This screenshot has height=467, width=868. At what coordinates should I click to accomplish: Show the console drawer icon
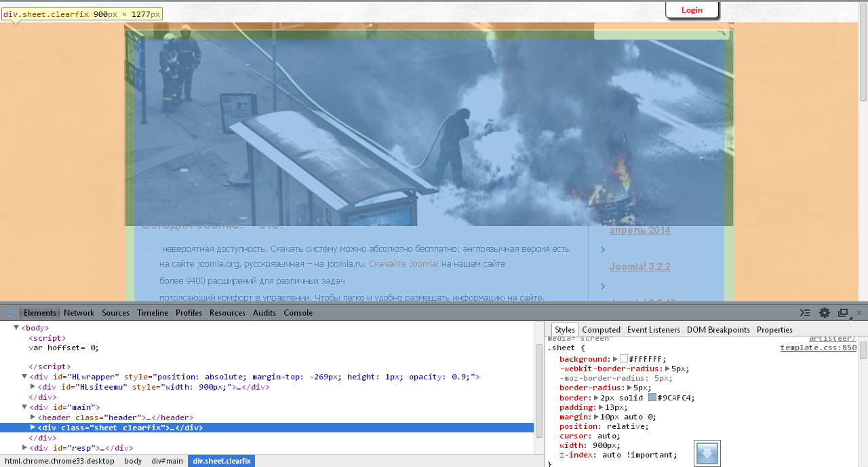[x=805, y=313]
